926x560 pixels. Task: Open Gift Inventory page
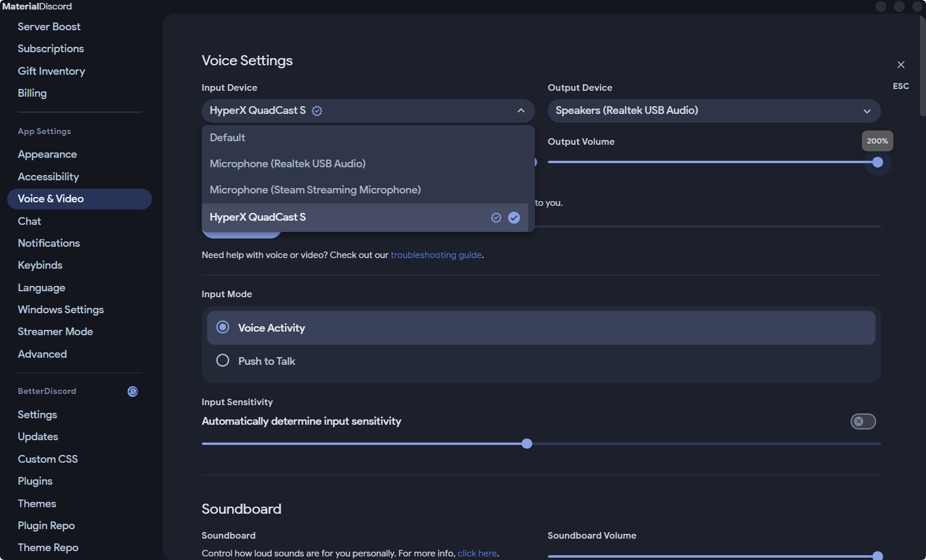pyautogui.click(x=52, y=71)
